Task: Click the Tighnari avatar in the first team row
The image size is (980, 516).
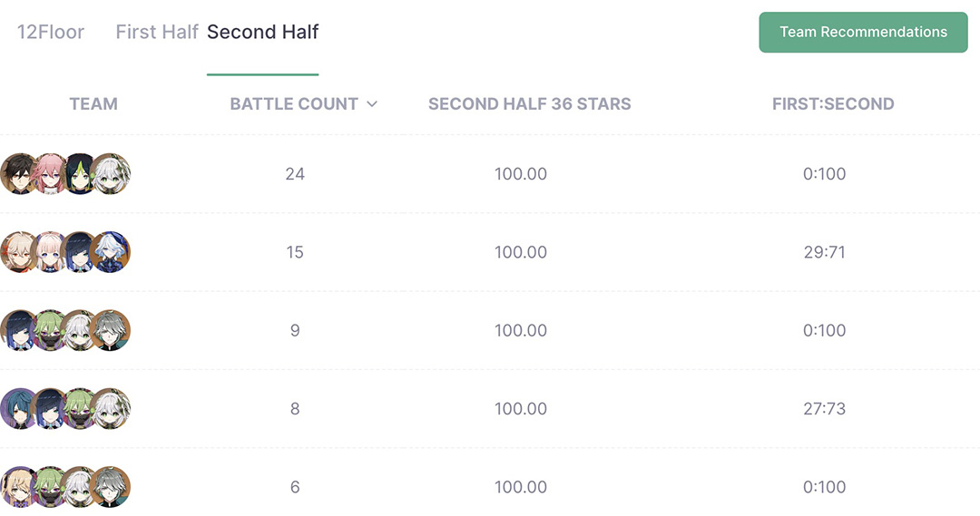Action: click(x=81, y=173)
